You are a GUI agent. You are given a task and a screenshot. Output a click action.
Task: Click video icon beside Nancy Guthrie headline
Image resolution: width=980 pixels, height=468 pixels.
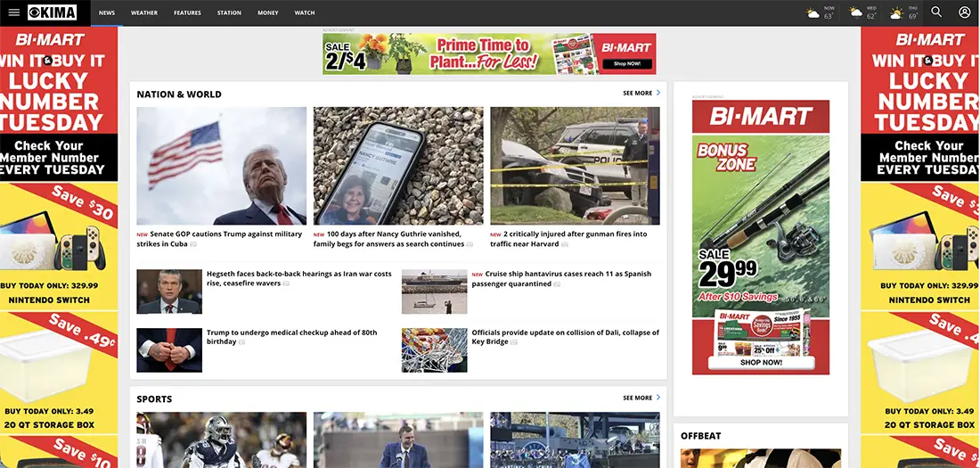click(x=470, y=244)
